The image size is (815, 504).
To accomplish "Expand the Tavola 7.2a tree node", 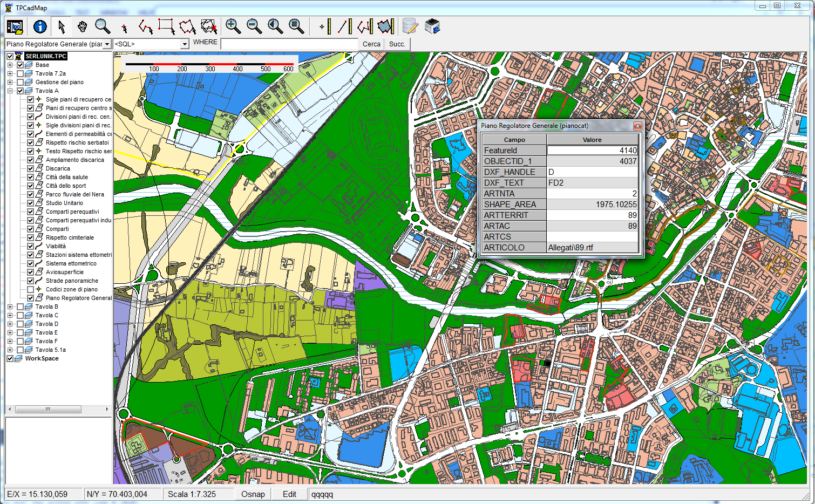I will [10, 73].
